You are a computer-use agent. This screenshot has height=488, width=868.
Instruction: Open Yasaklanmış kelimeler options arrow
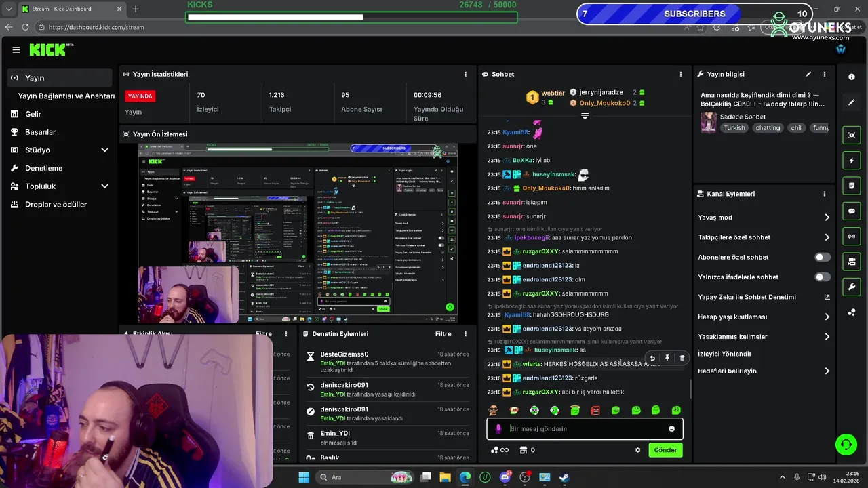827,337
